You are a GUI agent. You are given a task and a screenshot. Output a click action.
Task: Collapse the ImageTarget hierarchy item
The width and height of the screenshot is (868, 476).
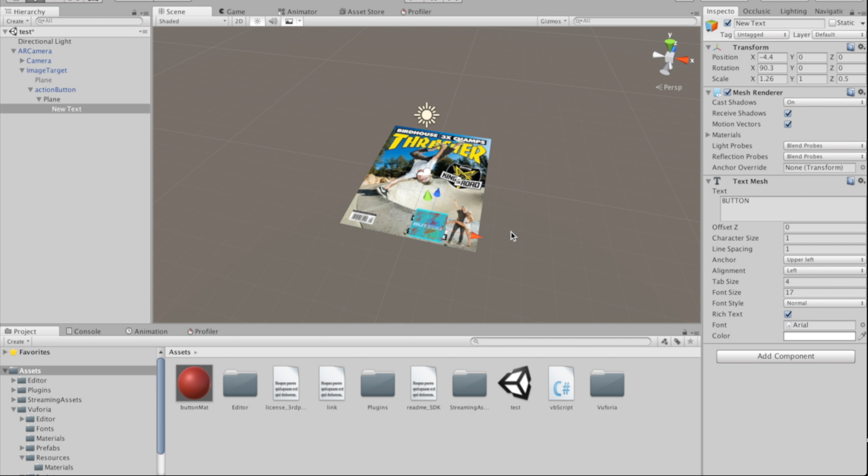(x=22, y=70)
